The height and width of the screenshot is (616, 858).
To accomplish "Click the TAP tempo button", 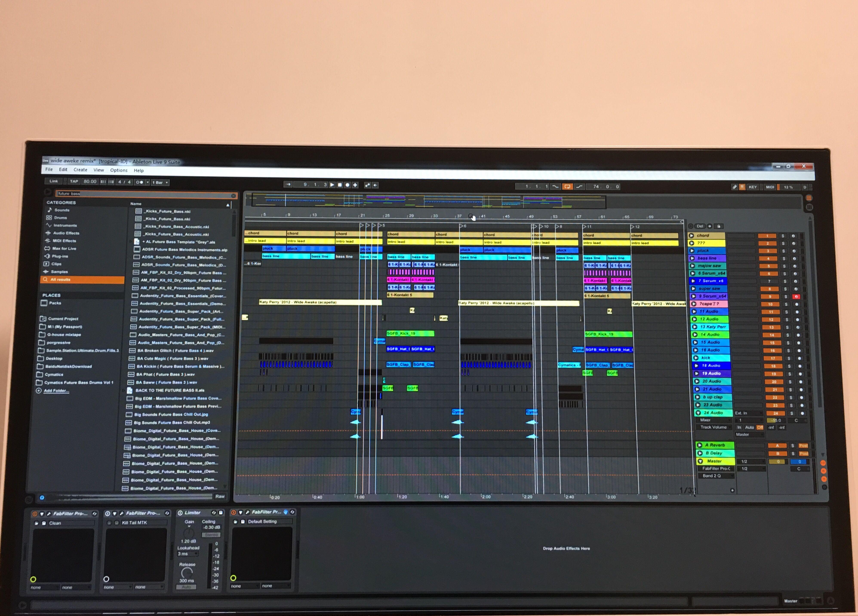I will coord(74,181).
